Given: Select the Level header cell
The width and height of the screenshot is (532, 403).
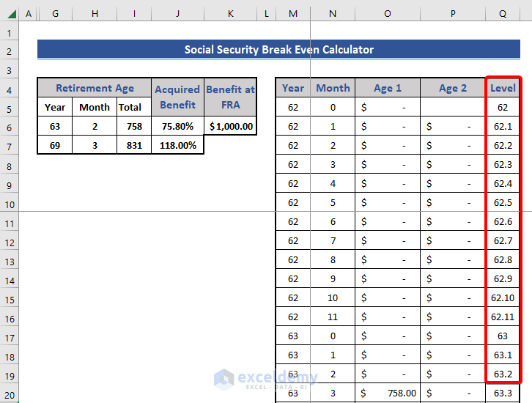Looking at the screenshot, I should click(x=503, y=88).
